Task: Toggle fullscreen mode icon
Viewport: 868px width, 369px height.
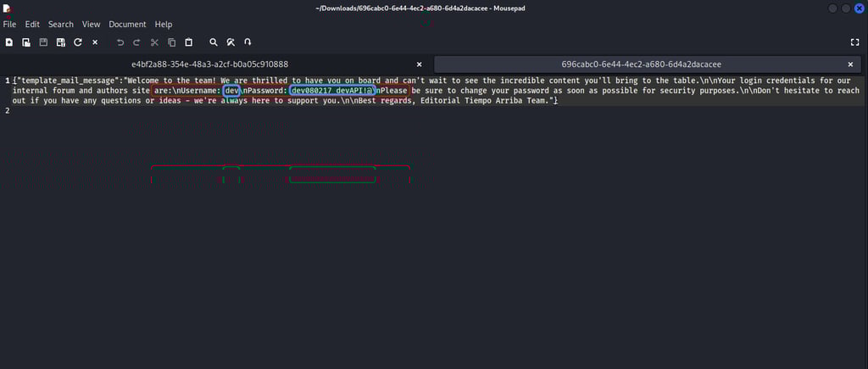Action: 854,42
